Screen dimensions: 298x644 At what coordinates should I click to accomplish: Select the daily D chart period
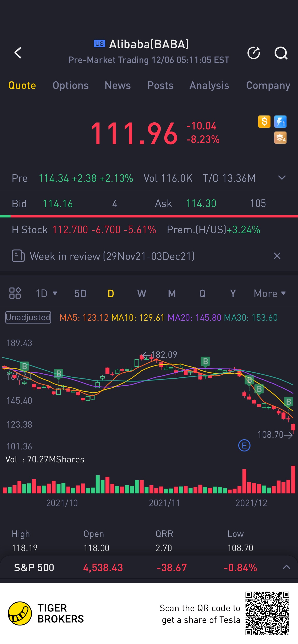[x=111, y=294]
